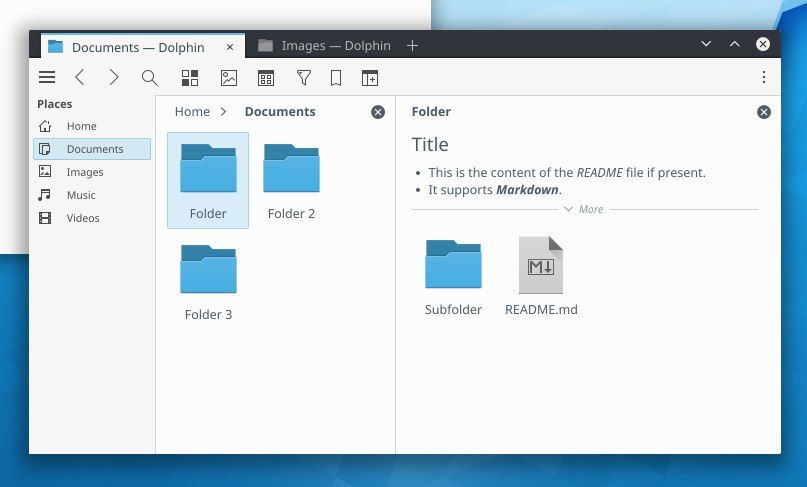Select the Subfolder item
This screenshot has height=487, width=807.
(453, 276)
